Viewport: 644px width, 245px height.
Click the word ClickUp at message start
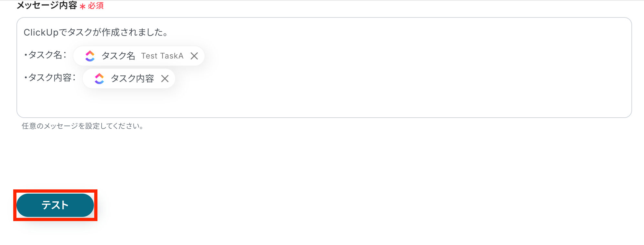coord(41,32)
